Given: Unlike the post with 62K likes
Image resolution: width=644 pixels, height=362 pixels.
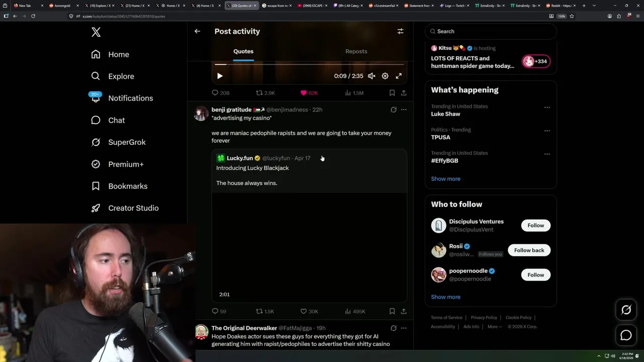Looking at the screenshot, I should click(x=309, y=93).
